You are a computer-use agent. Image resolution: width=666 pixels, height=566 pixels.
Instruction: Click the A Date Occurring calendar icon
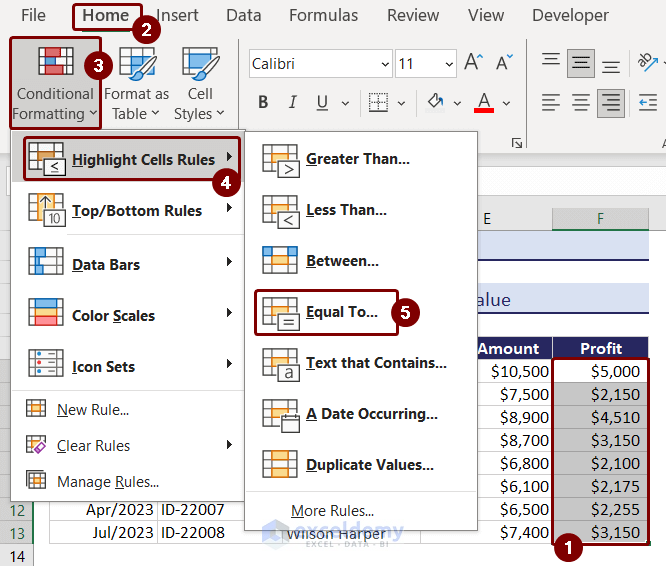point(280,415)
